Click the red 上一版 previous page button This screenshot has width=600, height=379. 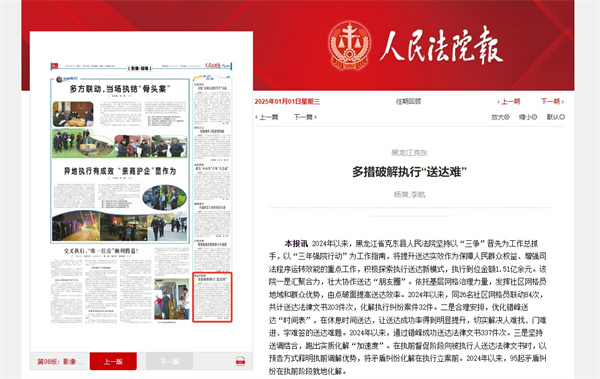tap(113, 361)
